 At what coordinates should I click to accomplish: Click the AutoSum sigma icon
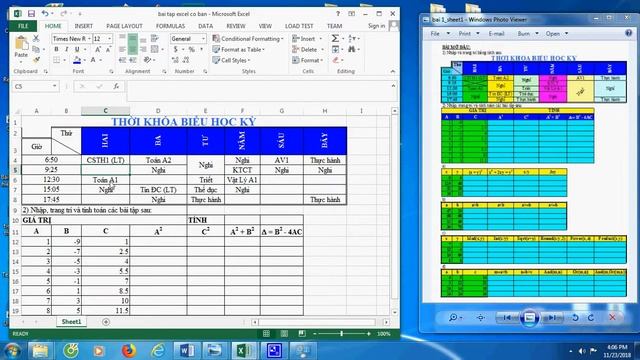point(335,38)
